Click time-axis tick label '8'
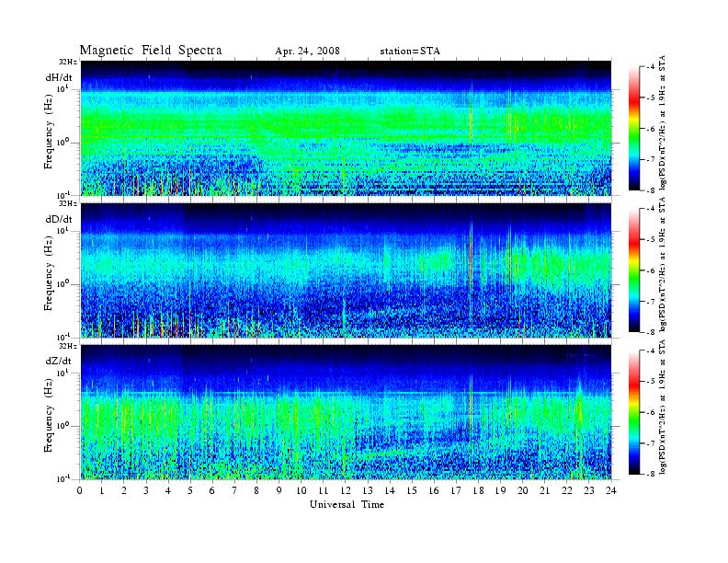Screen dimensions: 728x563 click(256, 490)
